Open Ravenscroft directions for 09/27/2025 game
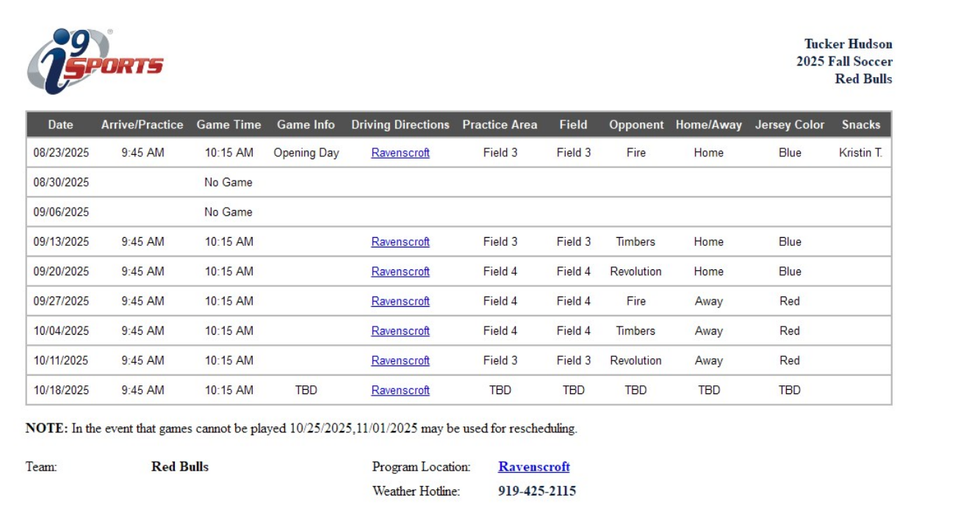The width and height of the screenshot is (980, 516). coord(400,302)
